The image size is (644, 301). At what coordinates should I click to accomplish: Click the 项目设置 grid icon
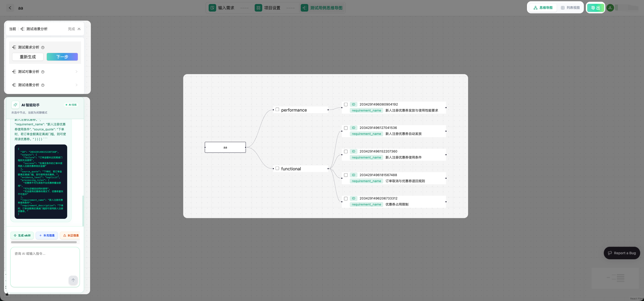tap(258, 8)
